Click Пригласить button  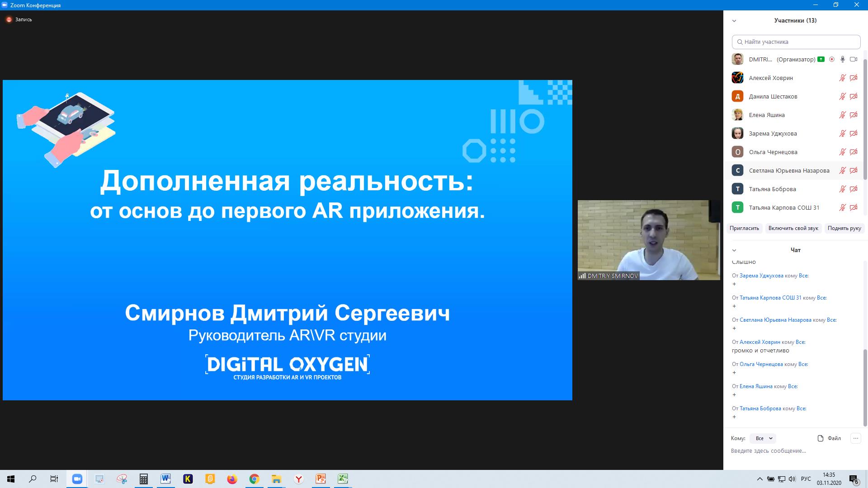(744, 228)
